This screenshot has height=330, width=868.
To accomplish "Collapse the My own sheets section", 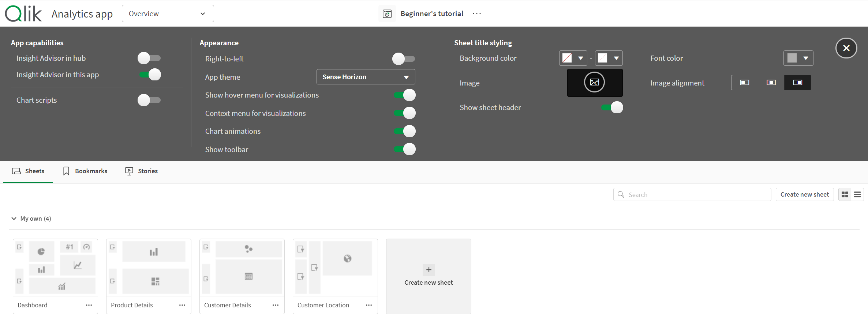I will tap(14, 218).
